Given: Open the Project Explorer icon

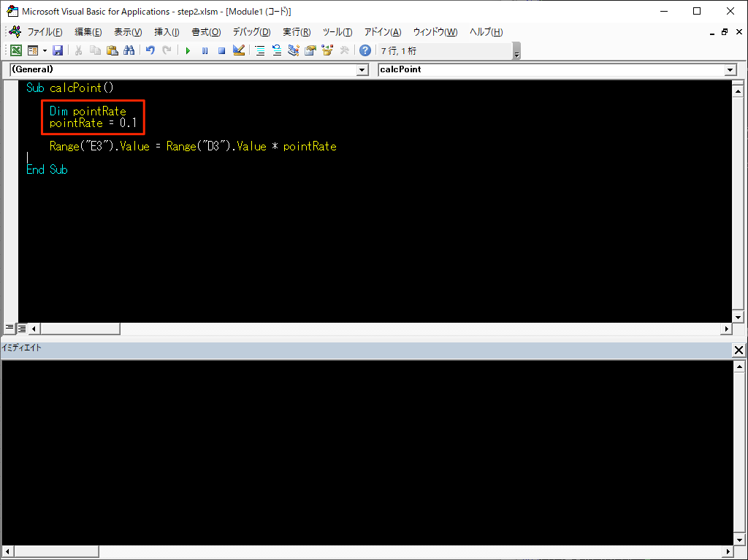Looking at the screenshot, I should [260, 50].
